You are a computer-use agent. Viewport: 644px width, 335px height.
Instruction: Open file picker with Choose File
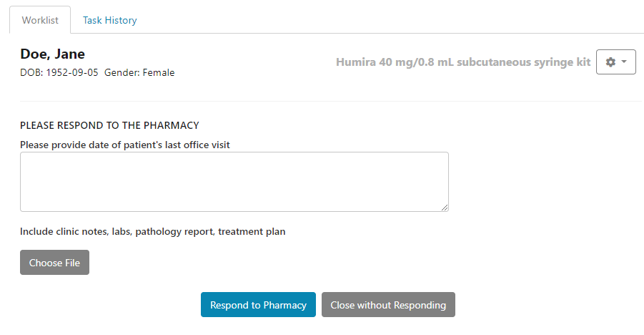[54, 263]
